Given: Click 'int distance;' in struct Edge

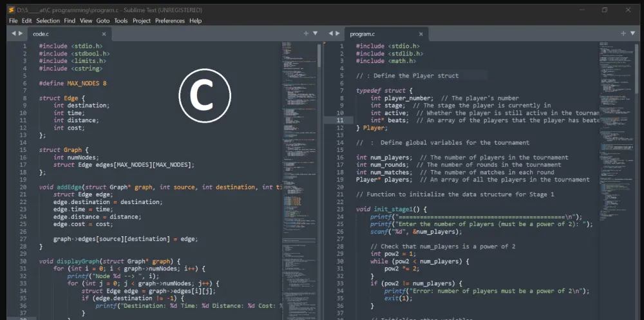Looking at the screenshot, I should [x=77, y=120].
